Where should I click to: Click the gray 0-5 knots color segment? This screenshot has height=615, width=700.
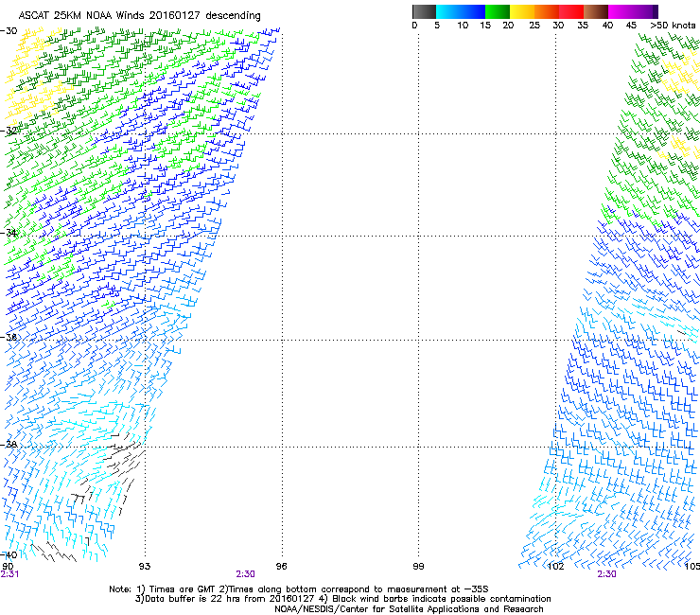click(x=424, y=11)
